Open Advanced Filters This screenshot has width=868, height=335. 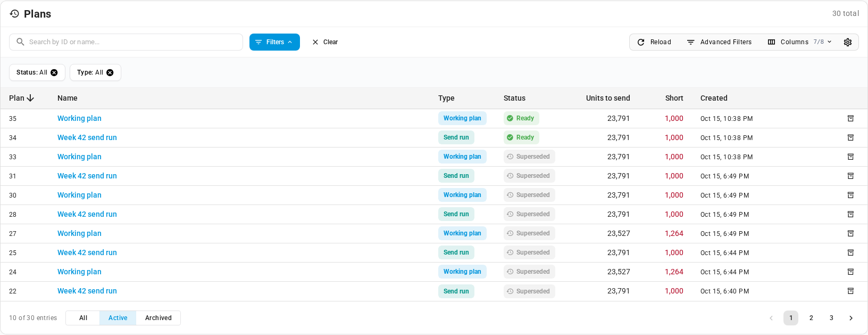[719, 42]
